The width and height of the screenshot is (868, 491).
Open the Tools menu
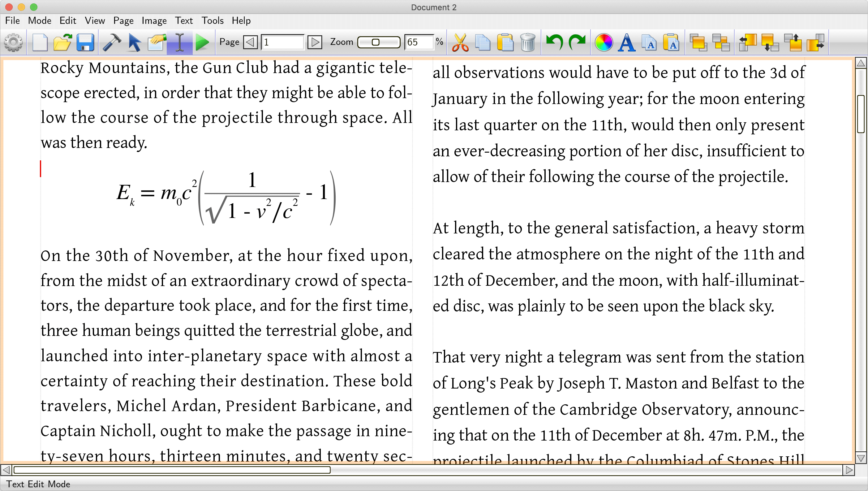pos(212,20)
